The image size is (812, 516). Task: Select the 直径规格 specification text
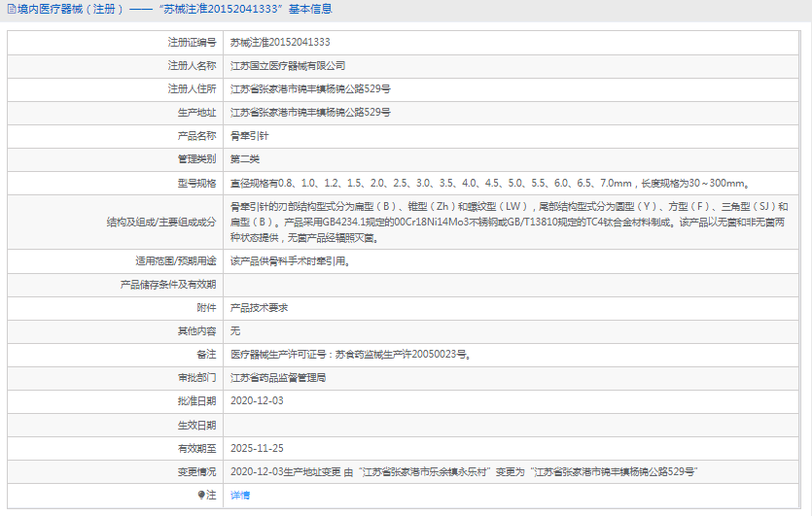click(490, 184)
